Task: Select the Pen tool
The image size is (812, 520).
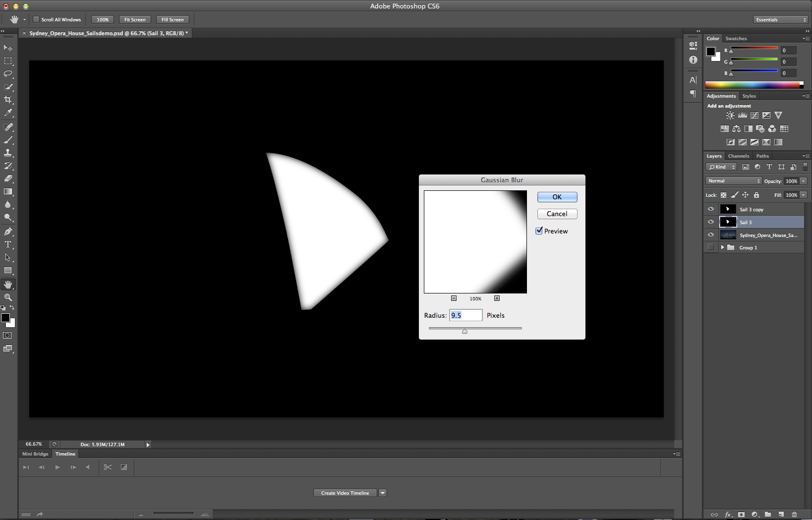Action: 8,231
